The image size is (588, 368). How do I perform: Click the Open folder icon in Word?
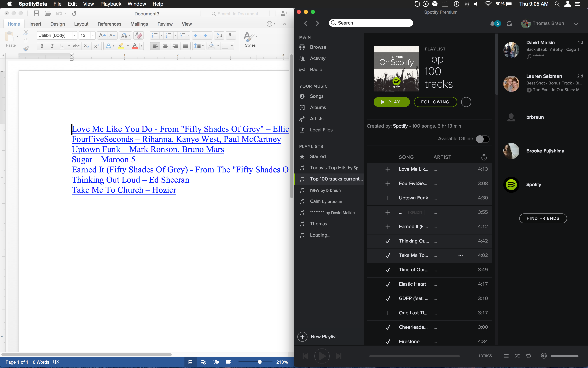tap(48, 13)
